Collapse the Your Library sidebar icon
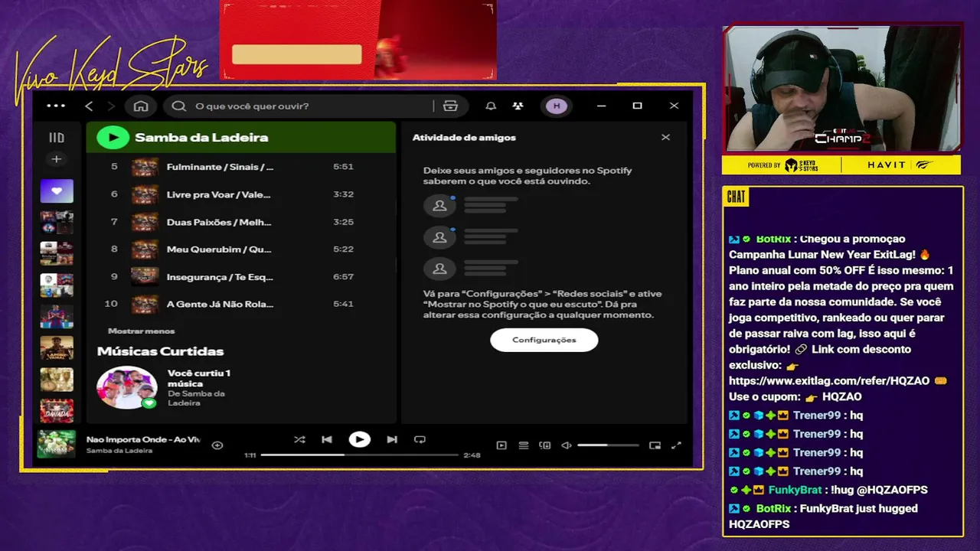 click(56, 138)
